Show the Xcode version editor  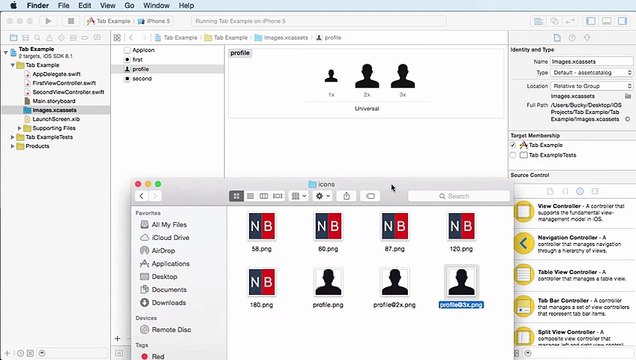[570, 21]
